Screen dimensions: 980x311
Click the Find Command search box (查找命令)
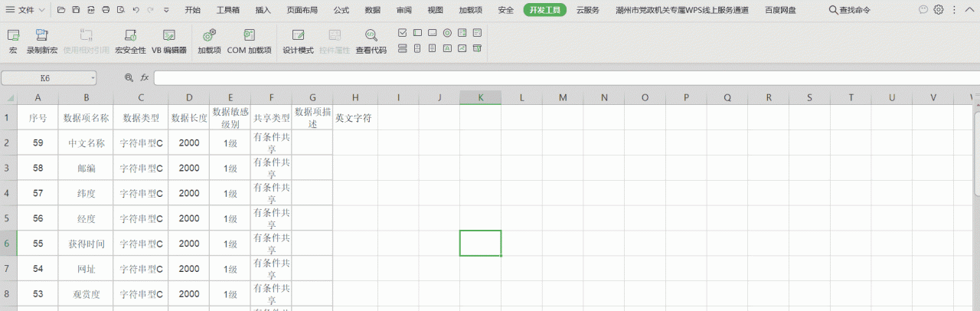point(850,11)
